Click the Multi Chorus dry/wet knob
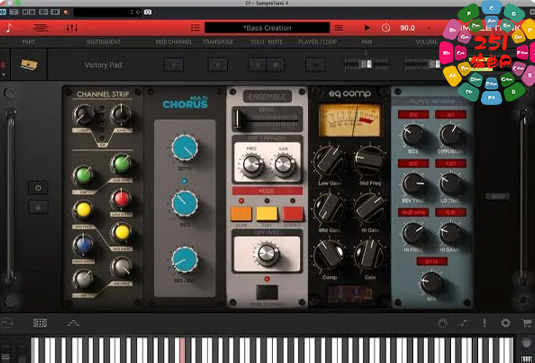 pos(185,260)
